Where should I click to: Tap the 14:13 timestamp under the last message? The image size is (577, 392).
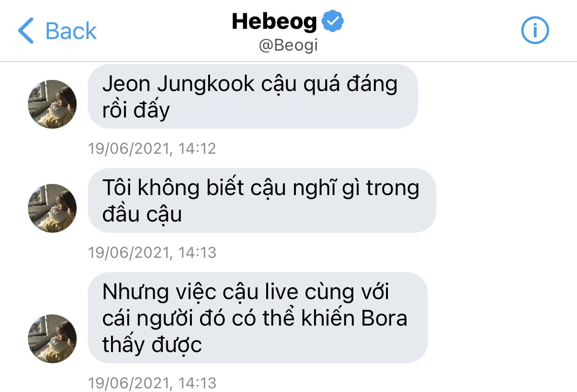coord(152,383)
